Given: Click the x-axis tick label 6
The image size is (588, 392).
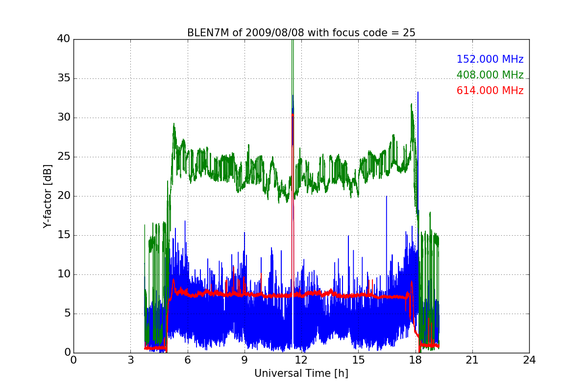Looking at the screenshot, I should coord(187,360).
